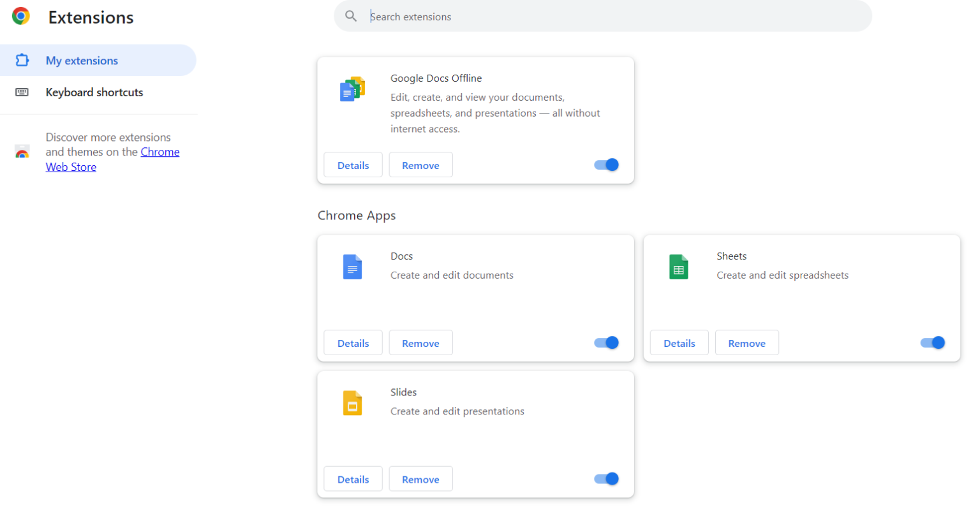Open the Chrome Web Store link
The height and width of the screenshot is (528, 980).
point(160,152)
